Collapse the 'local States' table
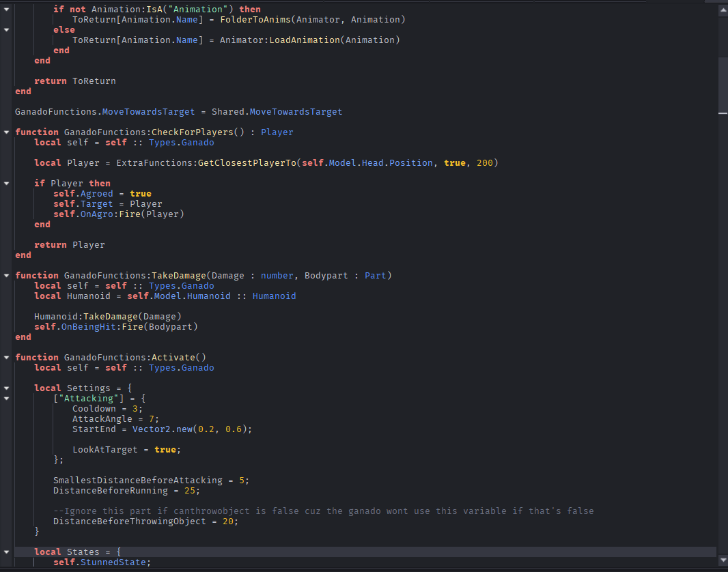The width and height of the screenshot is (728, 572). click(7, 552)
